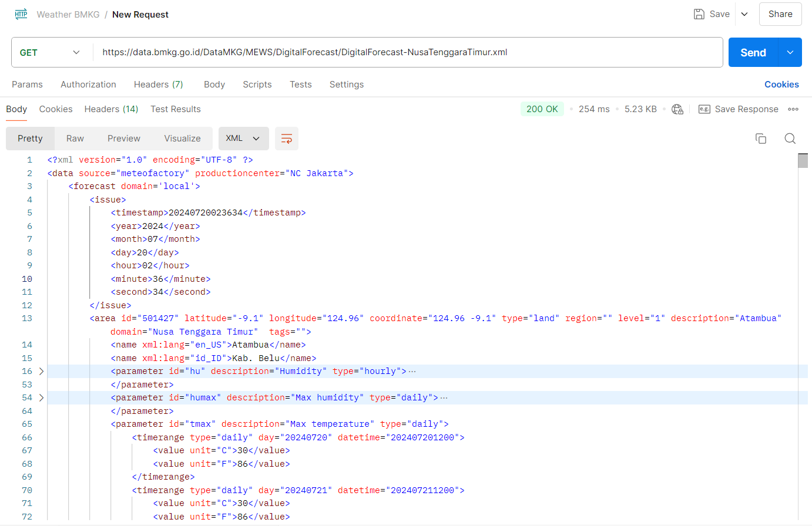This screenshot has width=812, height=526.
Task: Click the HTTP request type icon
Action: [x=21, y=14]
